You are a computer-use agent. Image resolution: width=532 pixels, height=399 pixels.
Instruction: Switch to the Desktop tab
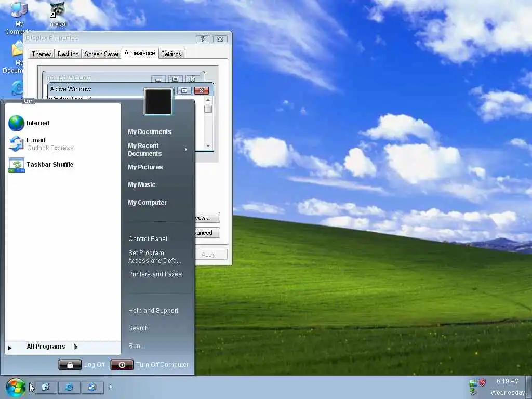68,54
